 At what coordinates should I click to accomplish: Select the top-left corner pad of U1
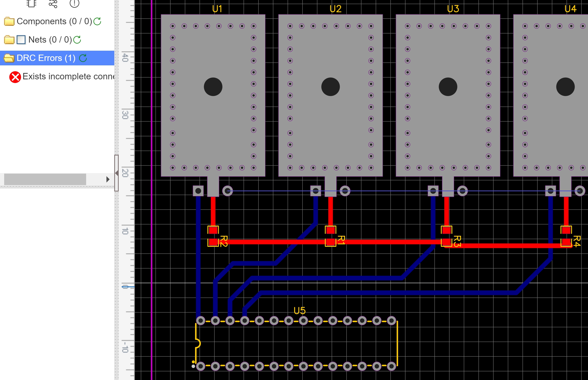coord(173,26)
